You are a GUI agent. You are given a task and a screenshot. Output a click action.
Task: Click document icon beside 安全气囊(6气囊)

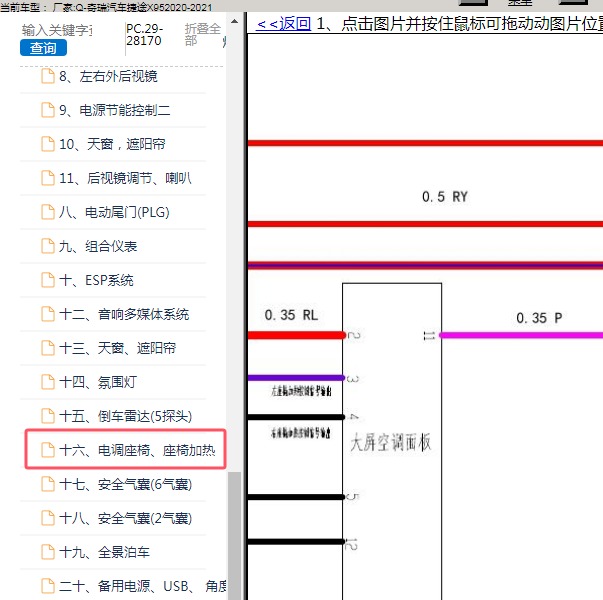tap(48, 484)
